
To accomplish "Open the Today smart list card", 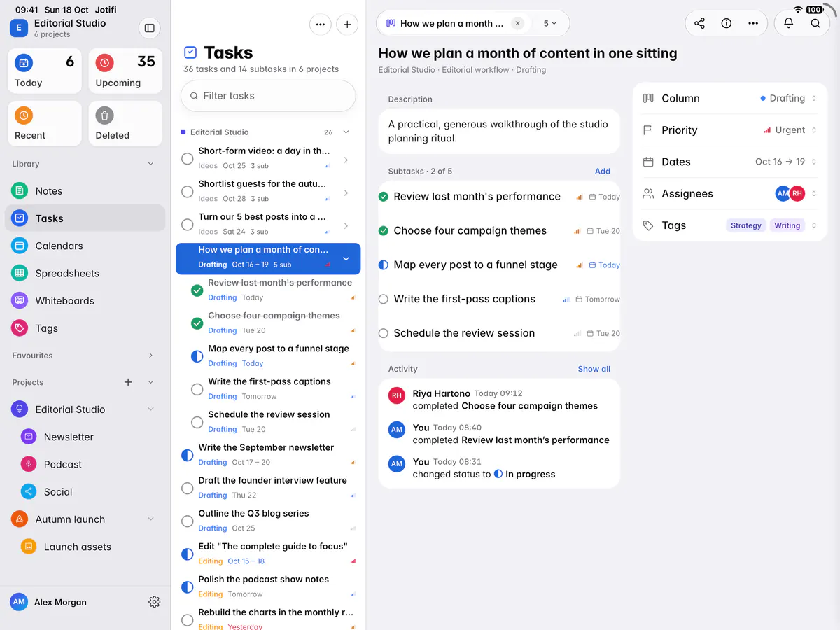I will click(45, 71).
